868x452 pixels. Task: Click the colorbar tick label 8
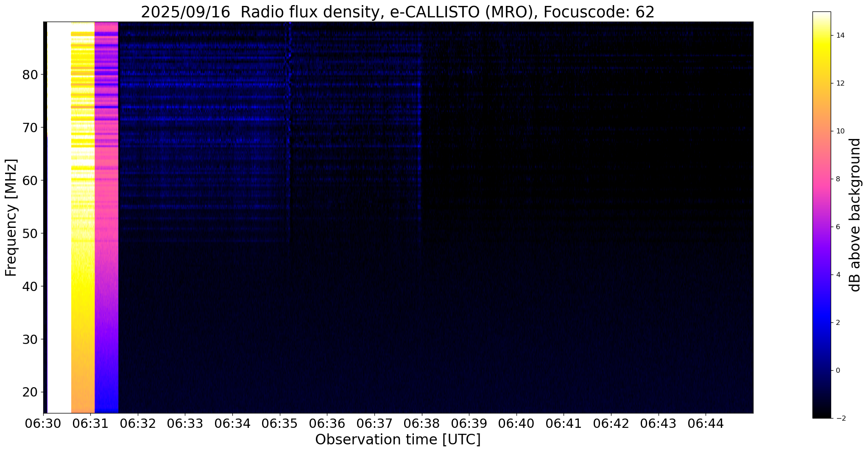pos(837,179)
